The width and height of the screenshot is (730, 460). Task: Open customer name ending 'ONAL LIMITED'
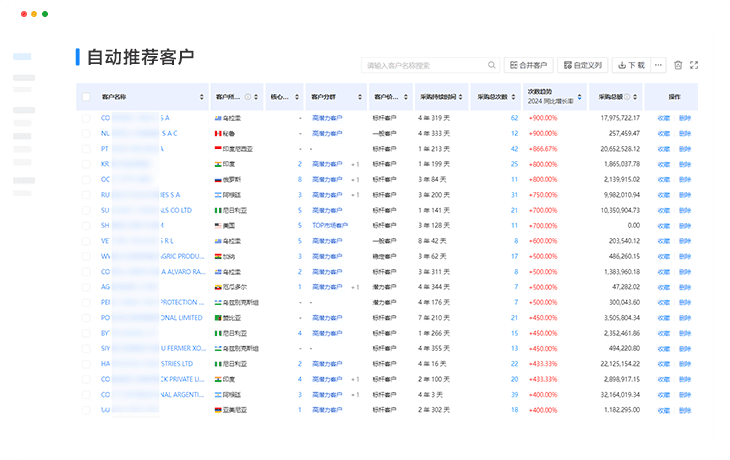pyautogui.click(x=152, y=318)
